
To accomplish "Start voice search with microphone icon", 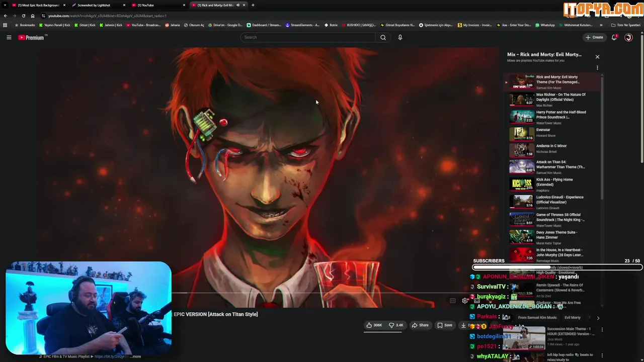I will (400, 37).
